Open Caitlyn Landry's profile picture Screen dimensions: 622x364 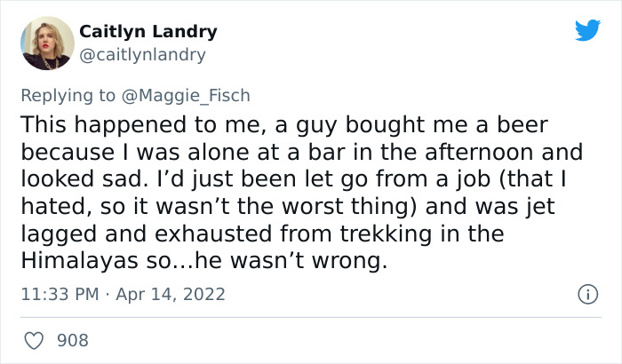point(46,43)
